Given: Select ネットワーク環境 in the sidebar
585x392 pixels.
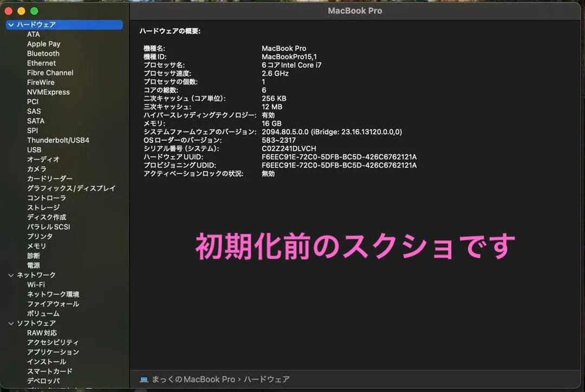Looking at the screenshot, I should [53, 295].
